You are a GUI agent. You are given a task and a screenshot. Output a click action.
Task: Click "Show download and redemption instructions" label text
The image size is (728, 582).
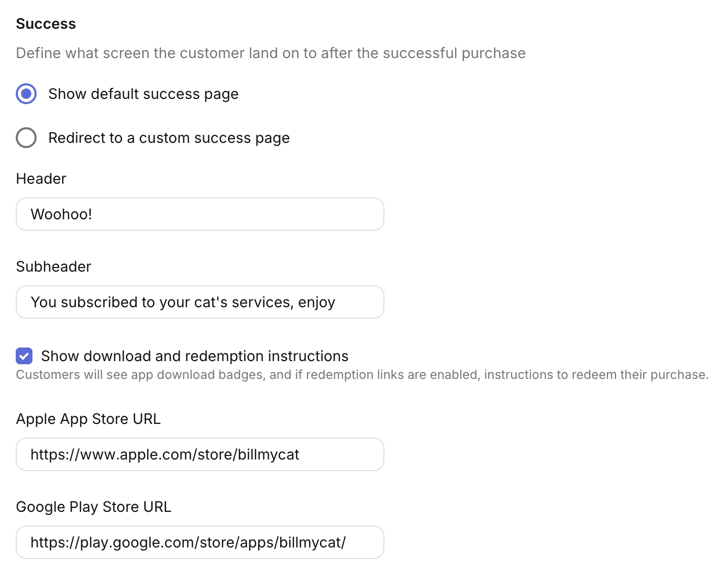[x=194, y=356]
